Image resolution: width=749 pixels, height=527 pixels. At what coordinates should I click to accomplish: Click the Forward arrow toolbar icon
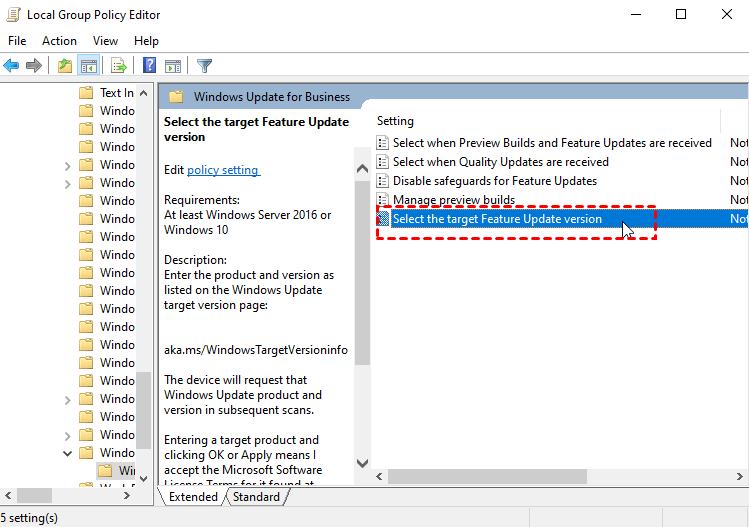click(x=33, y=65)
